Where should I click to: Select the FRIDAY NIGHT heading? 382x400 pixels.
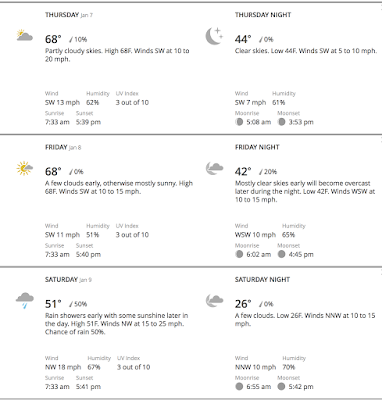[257, 147]
